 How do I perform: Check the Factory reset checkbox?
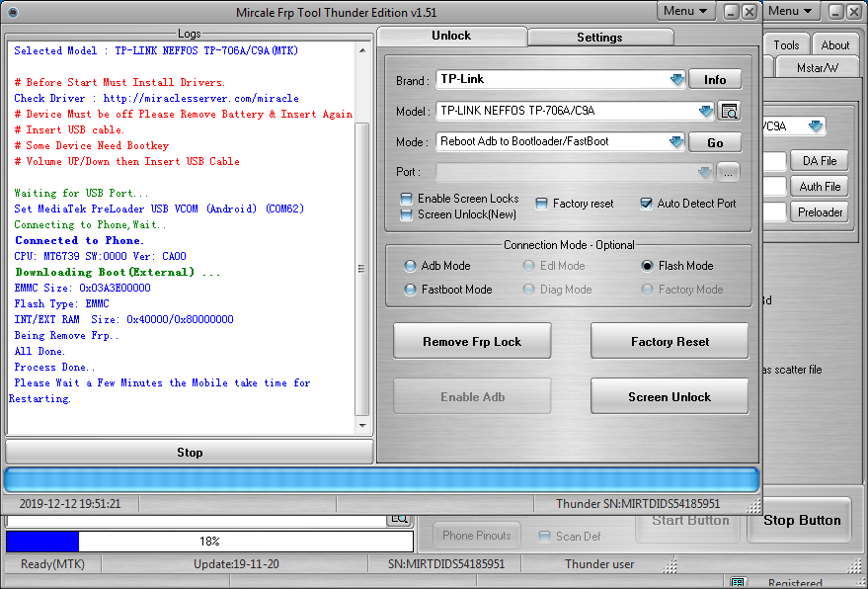click(541, 204)
